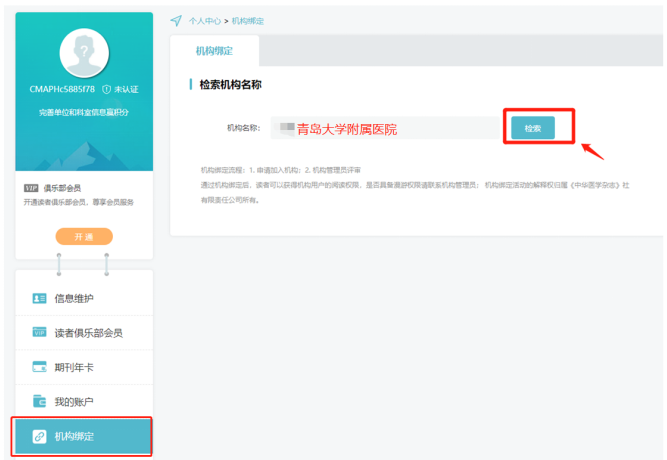Click the 信息维护 ID card icon
Screen dimensions: 667x460
(x=39, y=298)
